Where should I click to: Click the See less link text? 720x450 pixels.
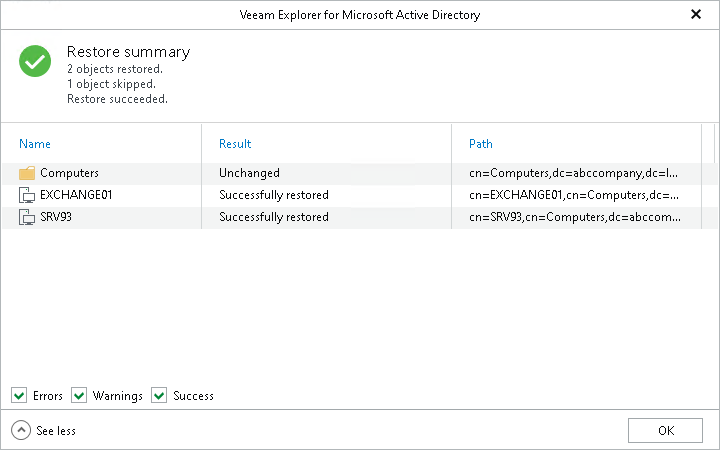click(56, 431)
